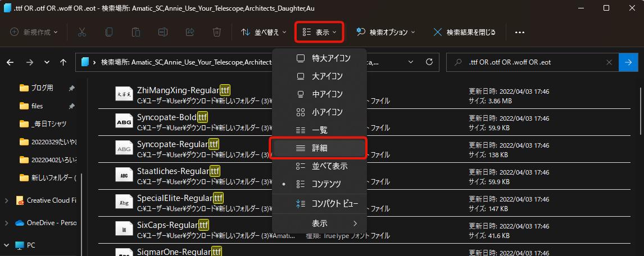This screenshot has width=644, height=256.
Task: Open the ZhiMangXing-Regular.ttf file thumbnail
Action: [123, 95]
